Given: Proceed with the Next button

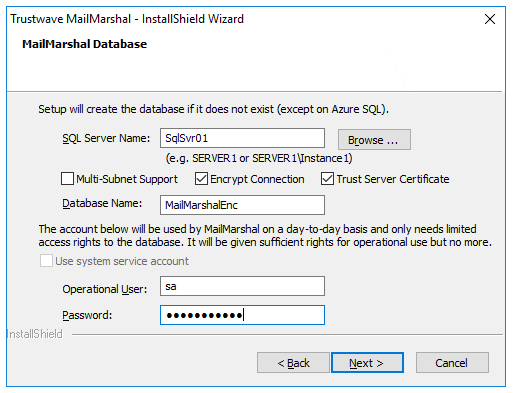Looking at the screenshot, I should (367, 363).
